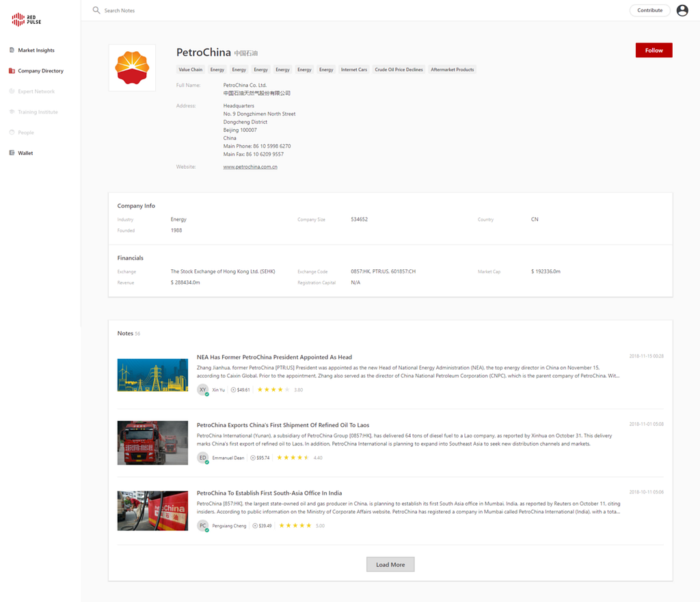700x602 pixels.
Task: Click the timestamp 2018-11-01 05:08
Action: tap(647, 424)
